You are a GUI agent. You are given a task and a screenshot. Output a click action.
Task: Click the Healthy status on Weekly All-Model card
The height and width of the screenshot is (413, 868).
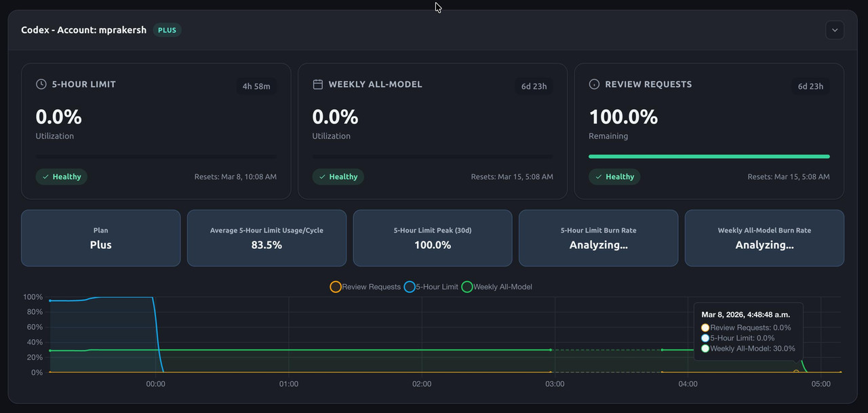point(338,176)
